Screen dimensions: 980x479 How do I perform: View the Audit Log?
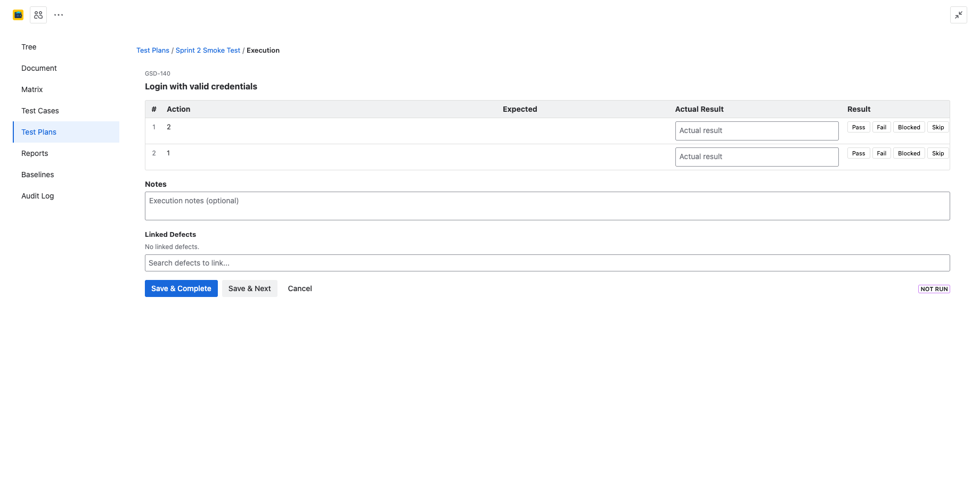click(37, 196)
